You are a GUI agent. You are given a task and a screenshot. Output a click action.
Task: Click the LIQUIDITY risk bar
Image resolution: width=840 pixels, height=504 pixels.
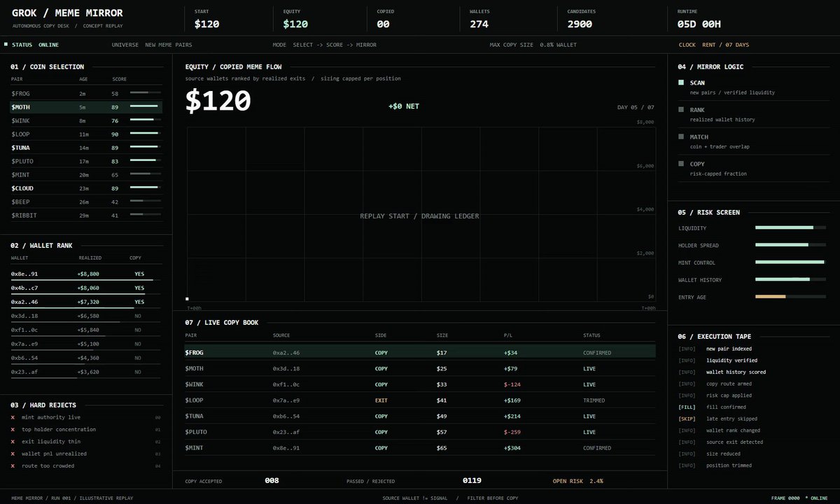click(x=790, y=227)
